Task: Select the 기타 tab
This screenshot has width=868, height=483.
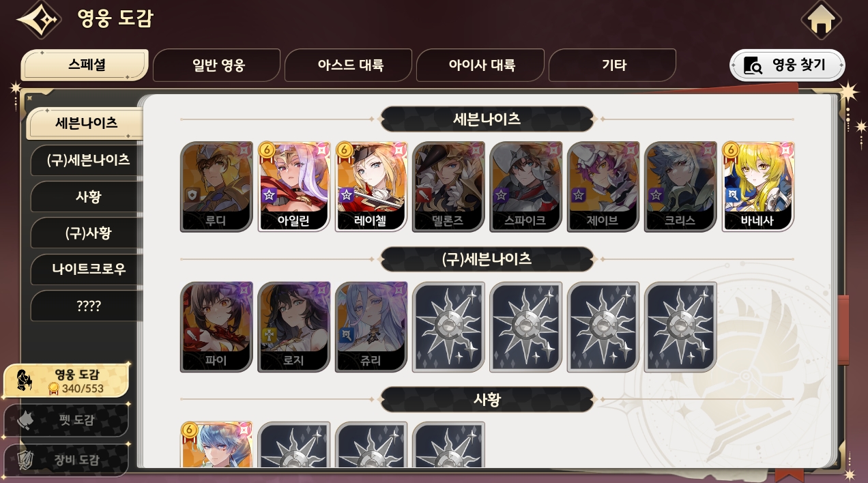Action: (613, 65)
